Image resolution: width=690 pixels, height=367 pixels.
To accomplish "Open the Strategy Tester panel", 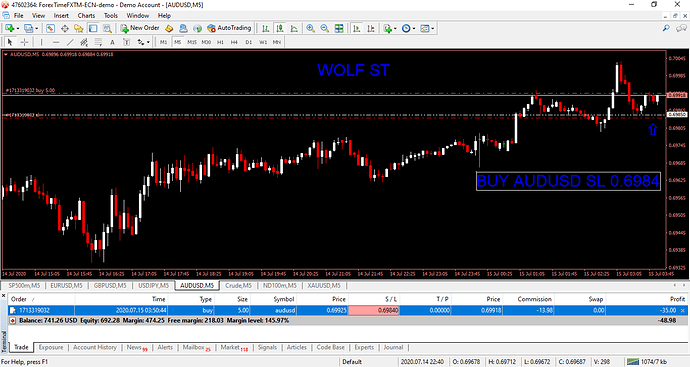I will click(x=107, y=29).
